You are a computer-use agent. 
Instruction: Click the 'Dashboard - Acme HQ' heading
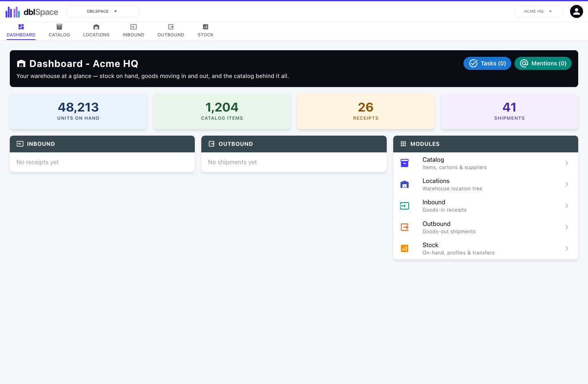tap(84, 64)
